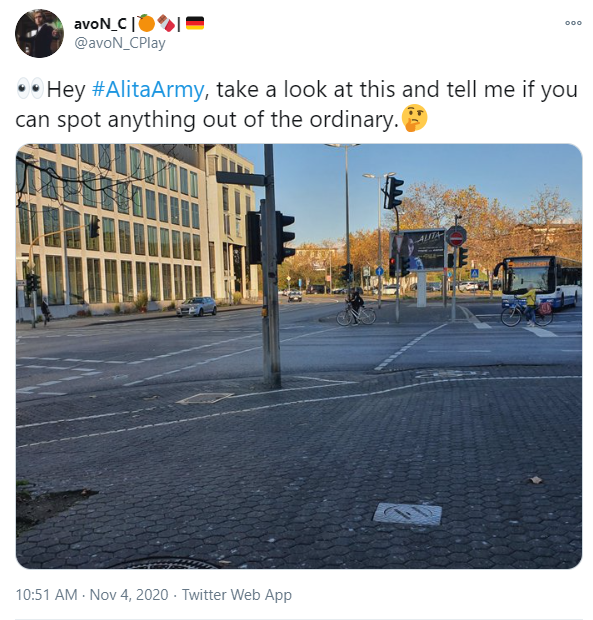593x620 pixels.
Task: Open the avoN_C display name profile link
Action: (100, 24)
